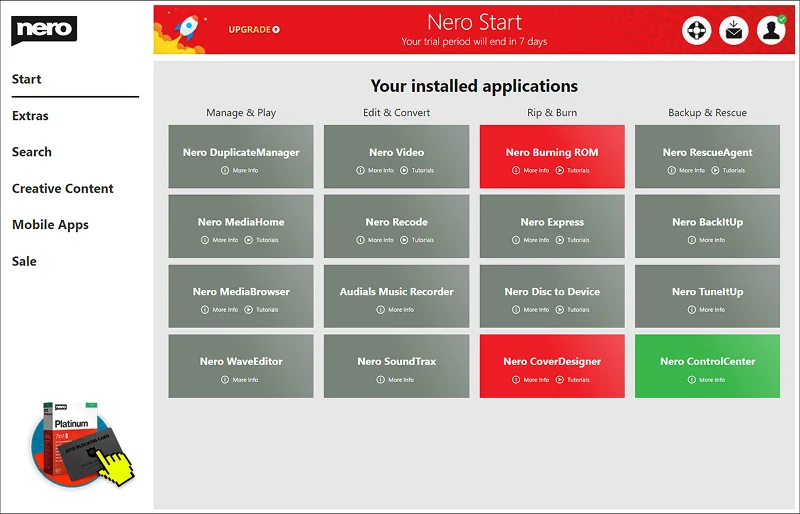Go to Creative Content section

(x=63, y=188)
